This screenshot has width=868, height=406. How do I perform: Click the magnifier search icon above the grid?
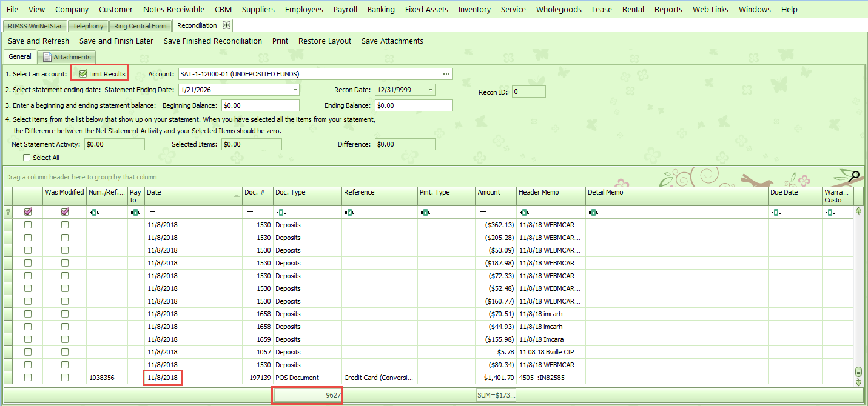(x=855, y=176)
